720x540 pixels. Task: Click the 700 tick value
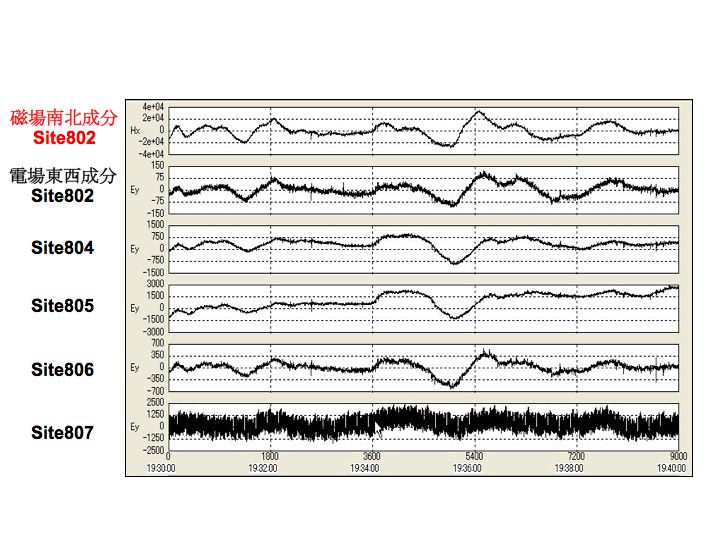click(x=158, y=343)
